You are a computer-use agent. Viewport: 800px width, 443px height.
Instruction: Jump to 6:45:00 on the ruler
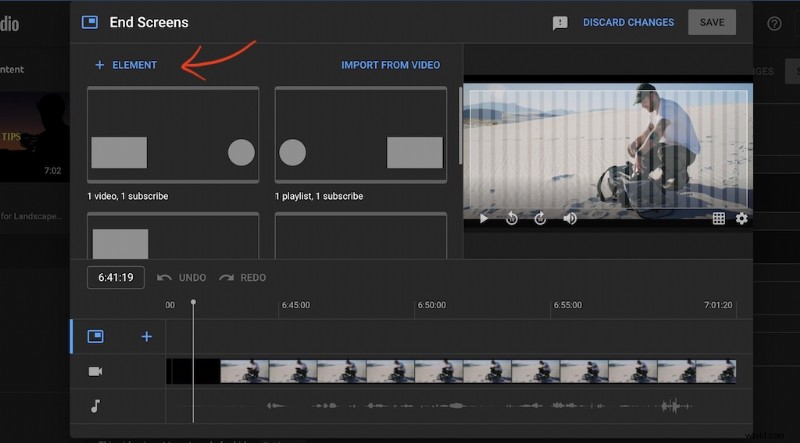click(x=295, y=305)
